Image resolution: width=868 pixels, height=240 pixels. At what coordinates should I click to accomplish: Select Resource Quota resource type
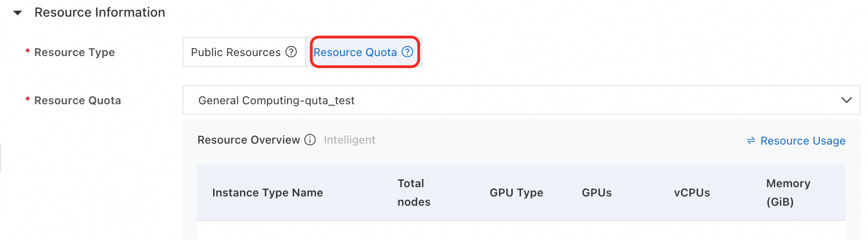coord(355,52)
